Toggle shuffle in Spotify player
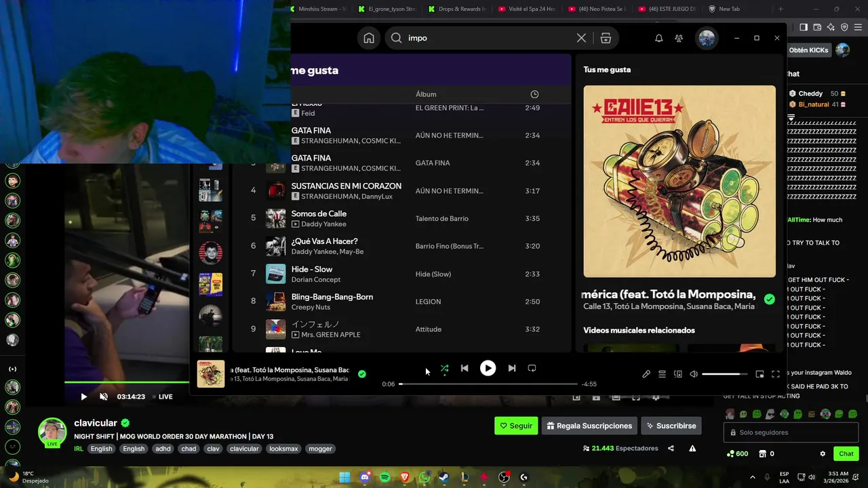 point(444,368)
